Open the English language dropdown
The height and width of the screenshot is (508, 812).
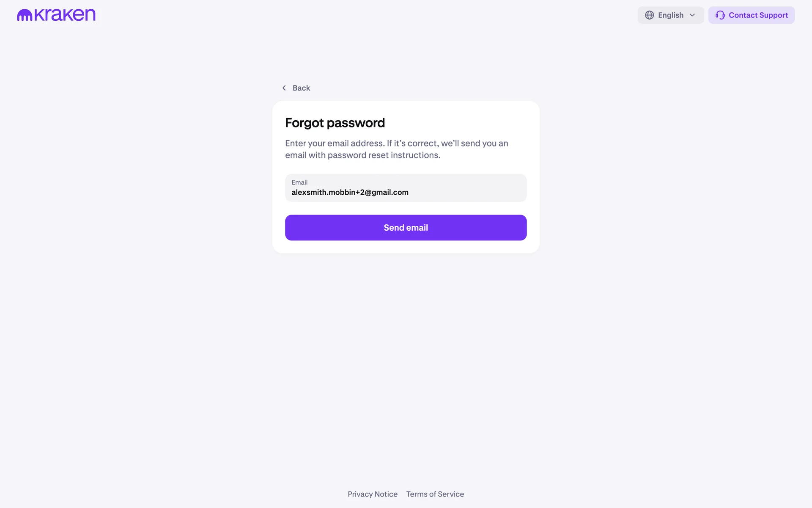(x=670, y=15)
